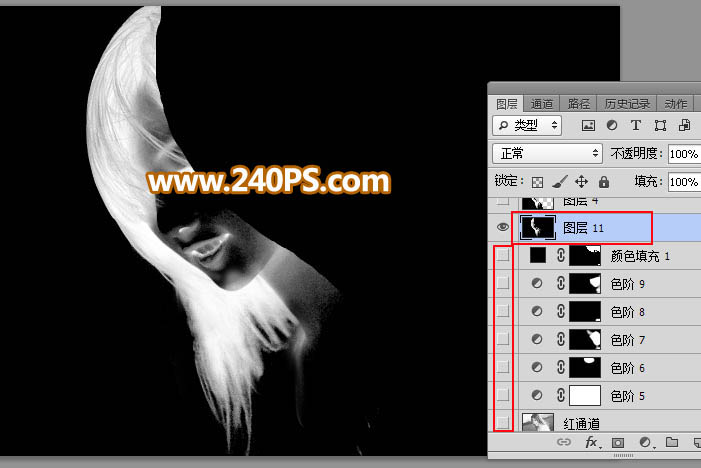This screenshot has width=701, height=468.
Task: Click the link layers icon
Action: 564,442
